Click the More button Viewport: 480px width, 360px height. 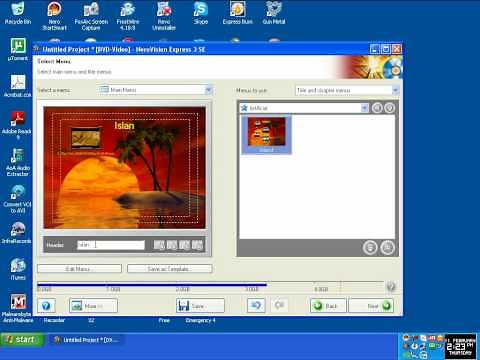[x=93, y=306]
